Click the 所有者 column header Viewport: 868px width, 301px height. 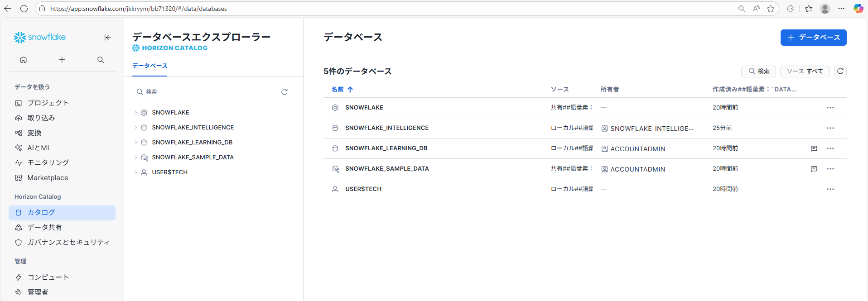(x=609, y=90)
